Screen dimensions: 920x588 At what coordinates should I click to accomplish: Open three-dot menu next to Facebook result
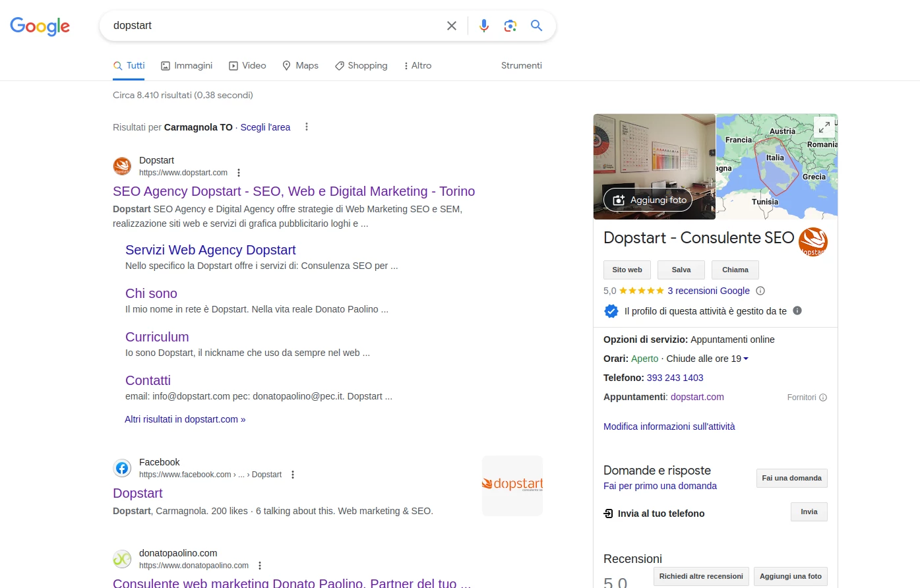pyautogui.click(x=293, y=475)
